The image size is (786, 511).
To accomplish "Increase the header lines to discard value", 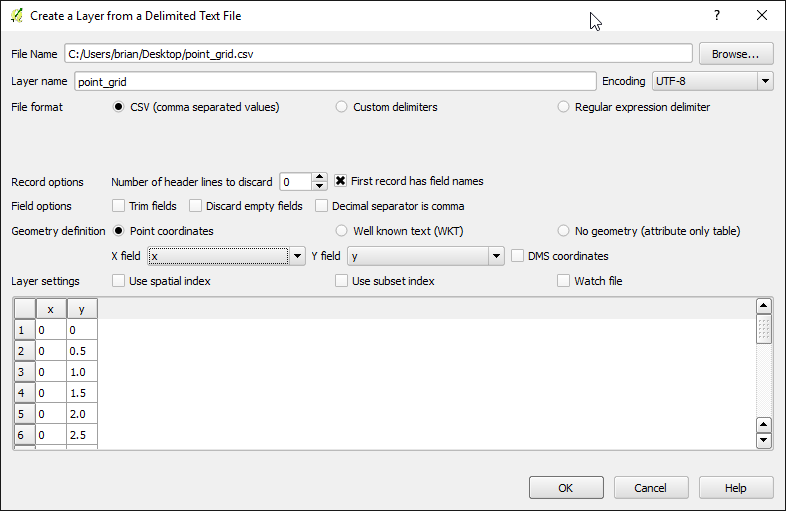I will (319, 177).
